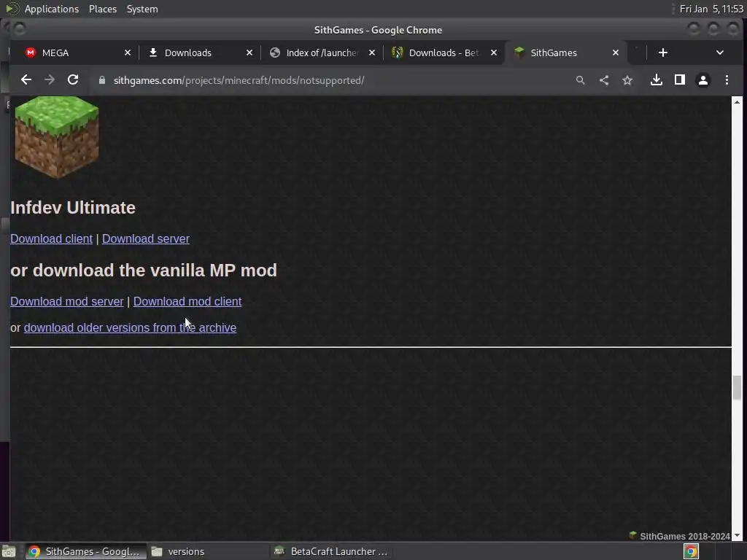
Task: Click the SithGames 2018-2024 footer text
Action: coord(684,536)
